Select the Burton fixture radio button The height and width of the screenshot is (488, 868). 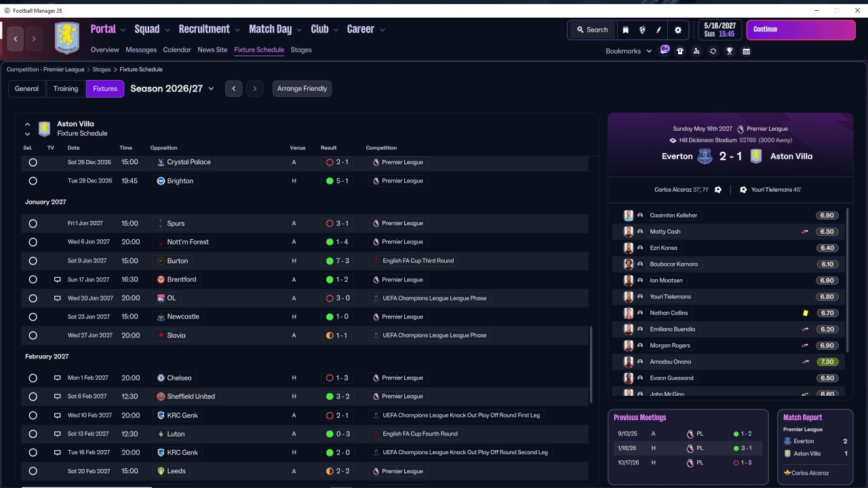(33, 261)
